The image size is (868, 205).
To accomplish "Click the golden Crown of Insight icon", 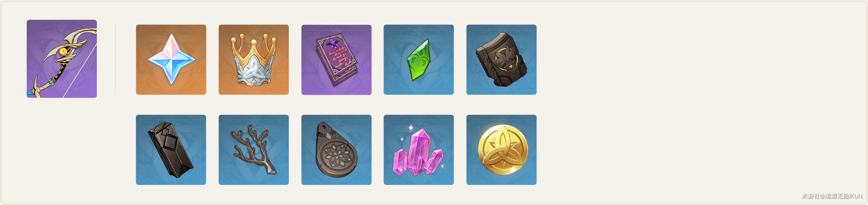I will tap(254, 59).
